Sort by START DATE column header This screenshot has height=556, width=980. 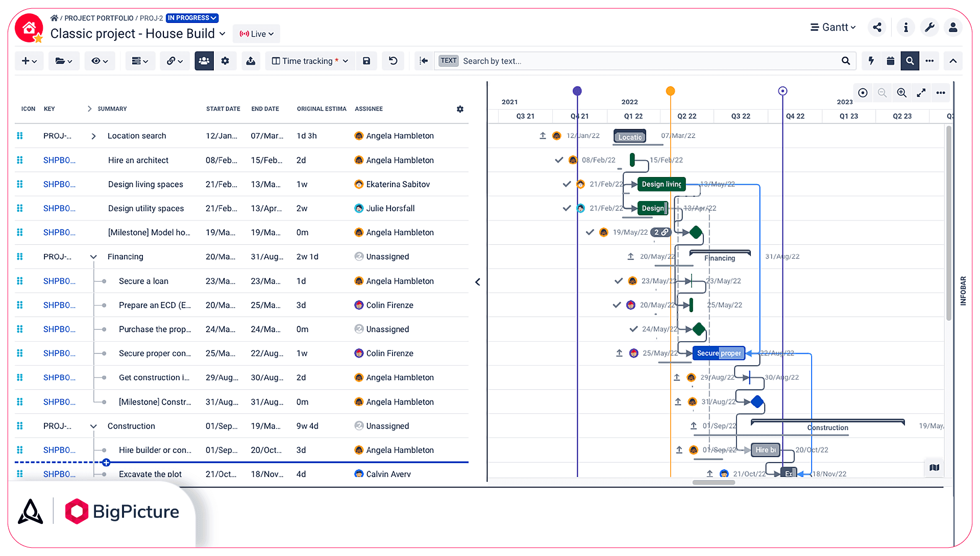pyautogui.click(x=223, y=109)
